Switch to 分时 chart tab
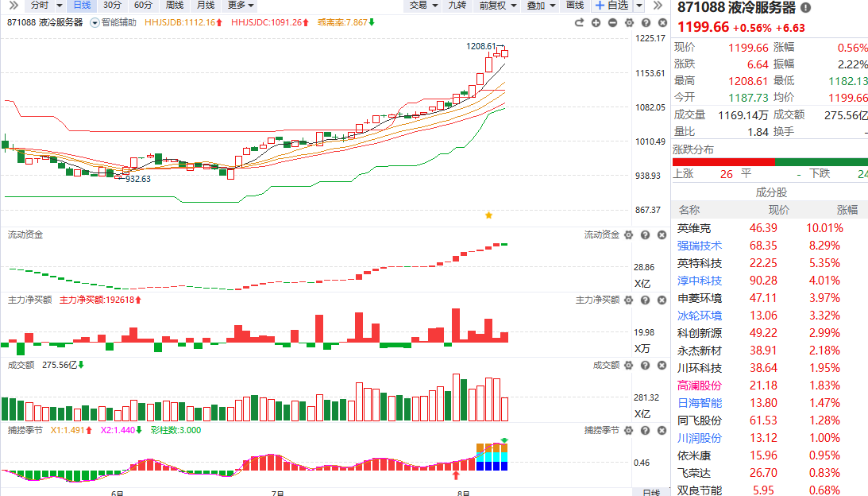Viewport: 868px width, 496px height. [39, 5]
